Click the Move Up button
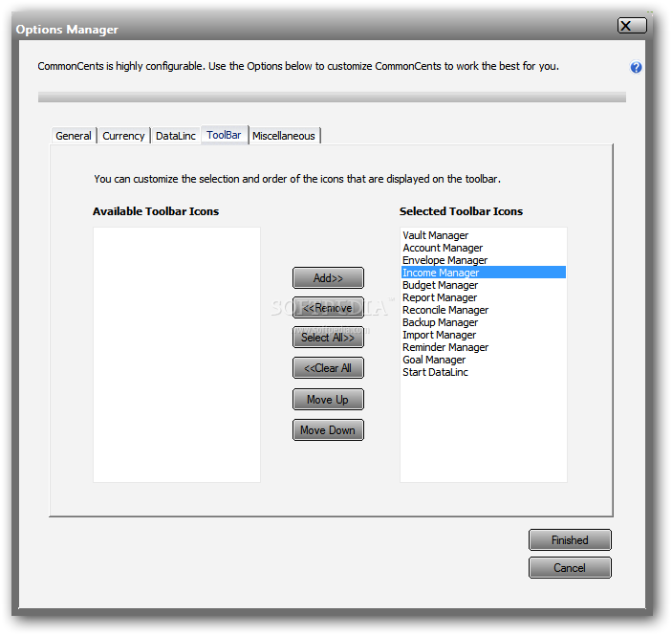672x635 pixels. (328, 400)
